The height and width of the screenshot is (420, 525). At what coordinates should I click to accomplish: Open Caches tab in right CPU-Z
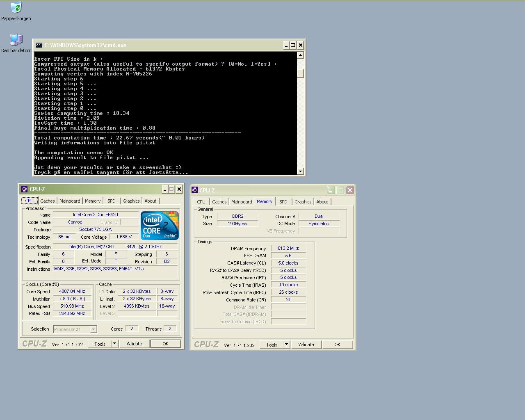coord(219,202)
